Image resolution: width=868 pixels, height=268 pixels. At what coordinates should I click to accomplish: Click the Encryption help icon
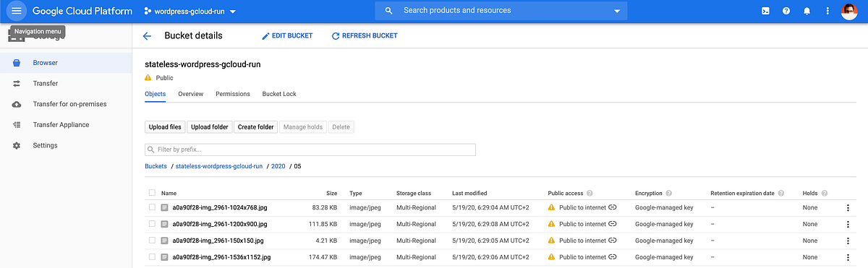(x=670, y=194)
